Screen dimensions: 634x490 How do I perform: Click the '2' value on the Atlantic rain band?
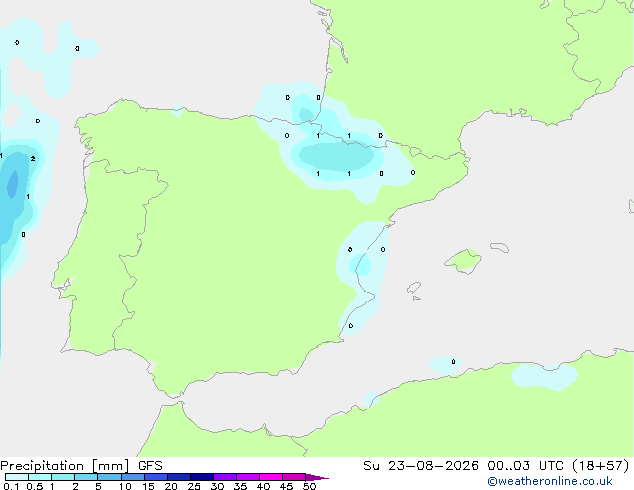[33, 158]
